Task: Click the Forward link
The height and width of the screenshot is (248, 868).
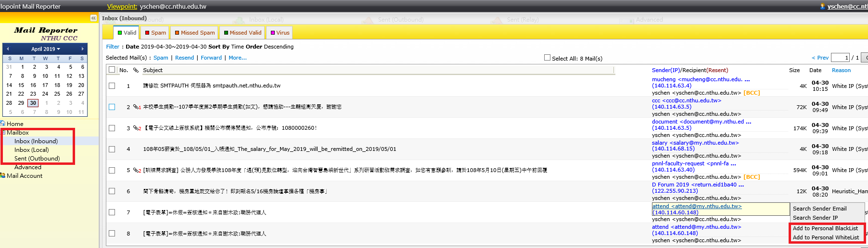Action: coord(211,58)
